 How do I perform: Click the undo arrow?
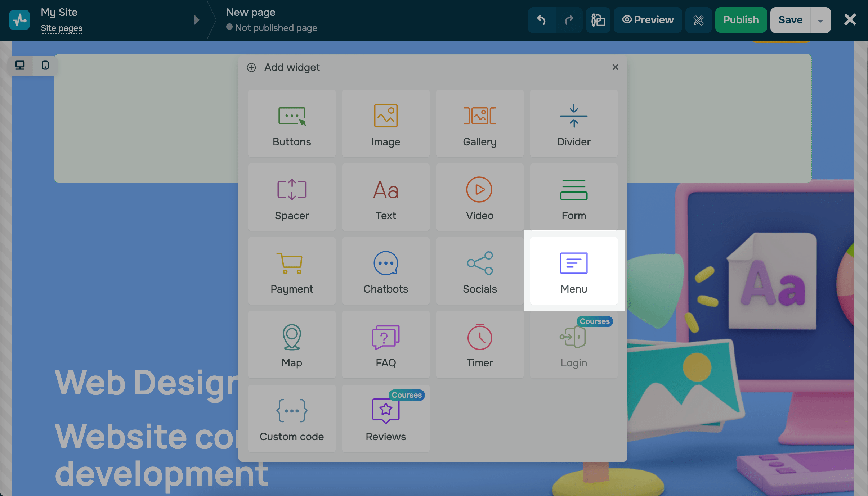click(541, 20)
